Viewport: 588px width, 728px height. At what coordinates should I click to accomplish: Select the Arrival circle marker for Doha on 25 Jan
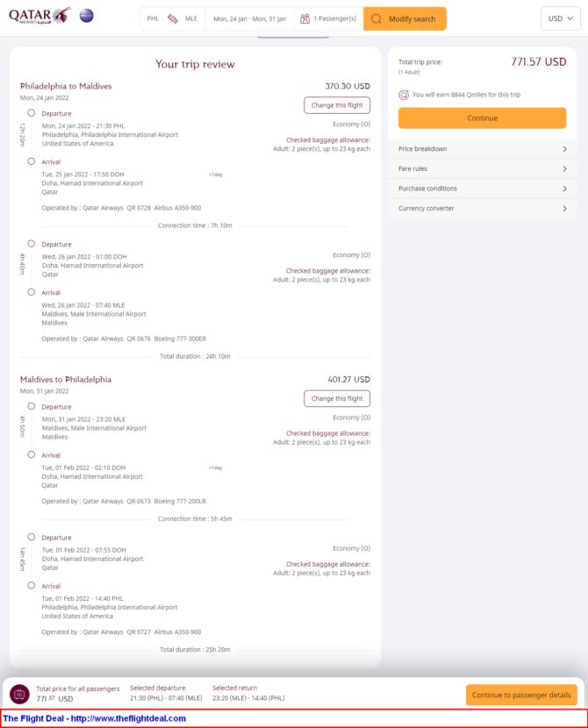(31, 161)
